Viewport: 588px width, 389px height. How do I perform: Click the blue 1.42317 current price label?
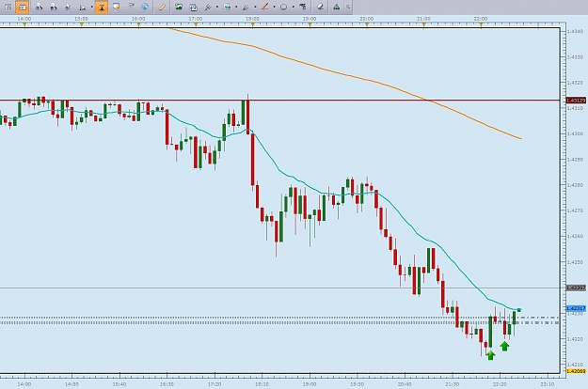coord(575,308)
